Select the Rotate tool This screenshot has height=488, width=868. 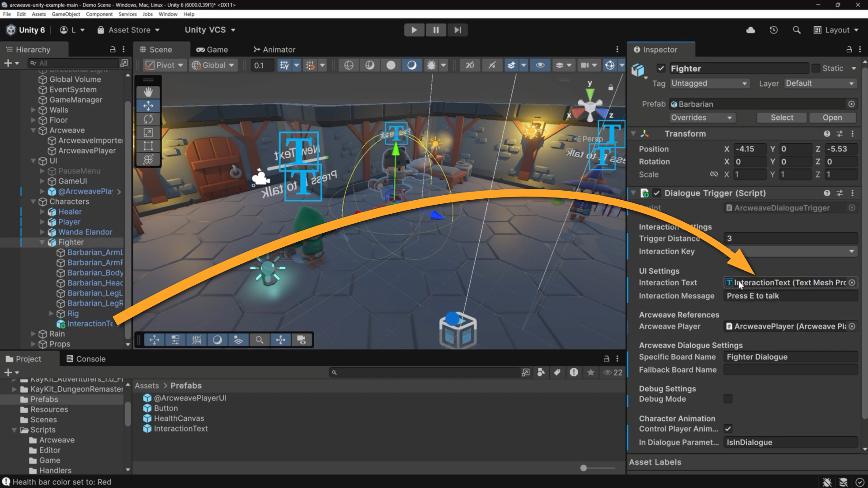click(x=148, y=119)
